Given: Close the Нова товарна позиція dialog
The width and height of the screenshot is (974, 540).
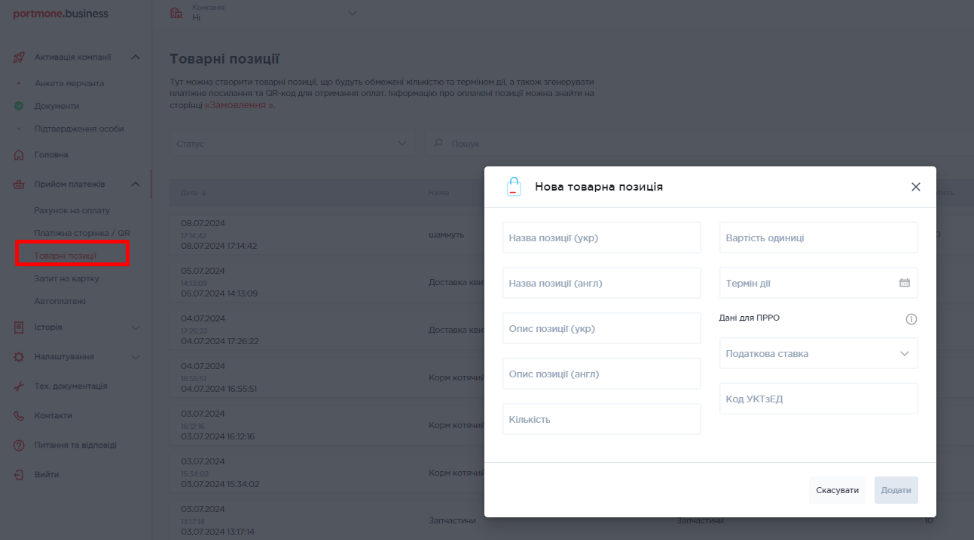Looking at the screenshot, I should (x=916, y=187).
